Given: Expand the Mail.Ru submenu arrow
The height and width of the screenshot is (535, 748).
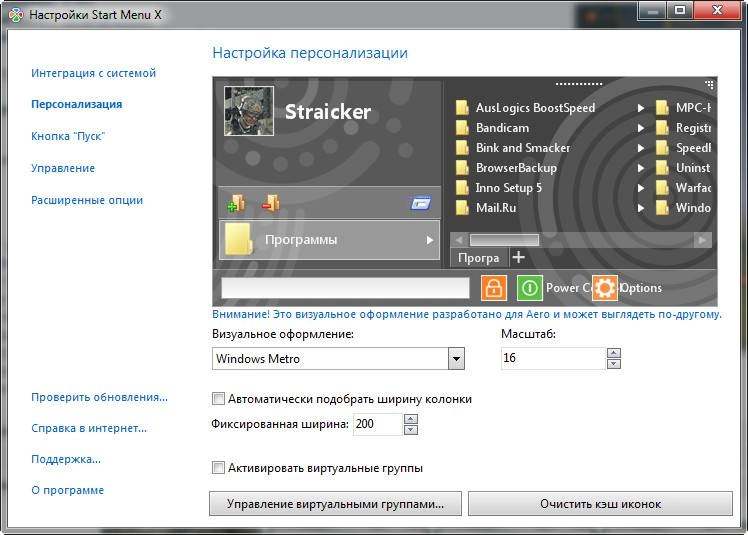Looking at the screenshot, I should click(641, 209).
